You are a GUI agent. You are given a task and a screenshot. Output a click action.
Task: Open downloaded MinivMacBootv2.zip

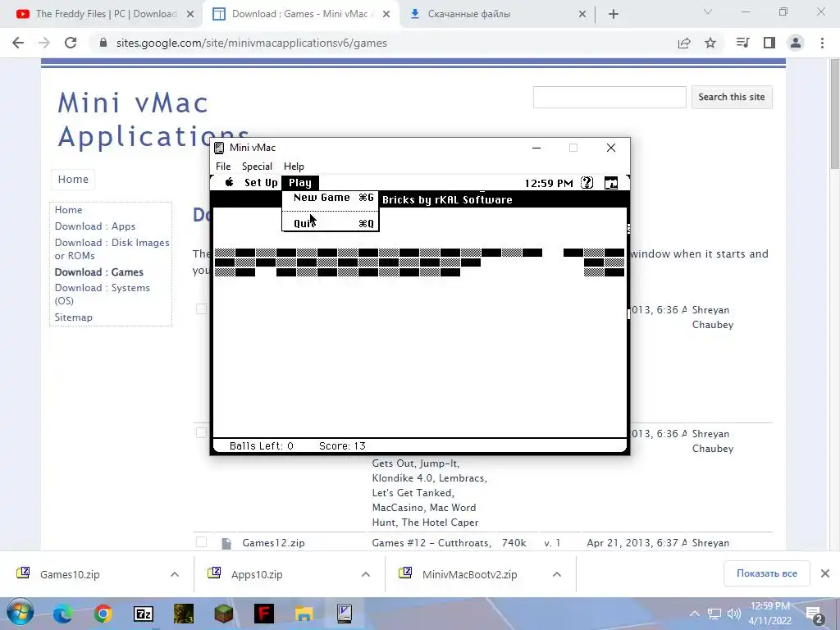click(469, 574)
